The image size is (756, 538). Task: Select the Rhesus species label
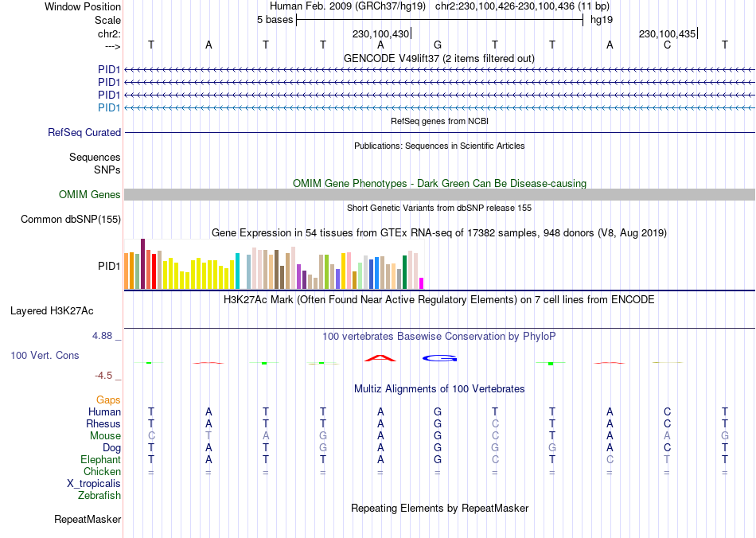click(x=103, y=423)
